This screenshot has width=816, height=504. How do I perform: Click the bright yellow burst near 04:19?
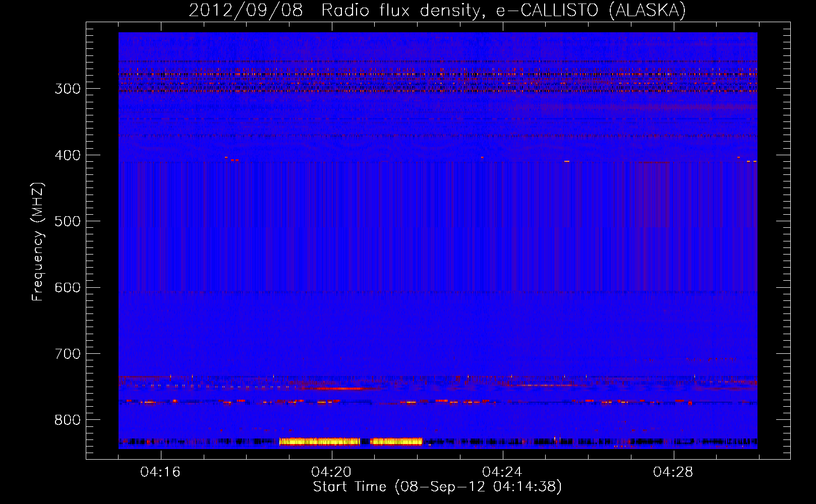[x=319, y=442]
